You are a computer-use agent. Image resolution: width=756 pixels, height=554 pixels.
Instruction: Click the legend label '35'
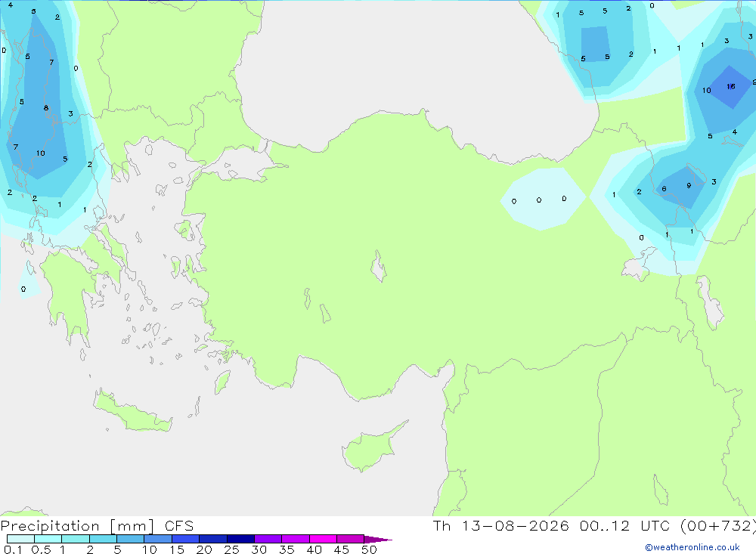click(287, 549)
